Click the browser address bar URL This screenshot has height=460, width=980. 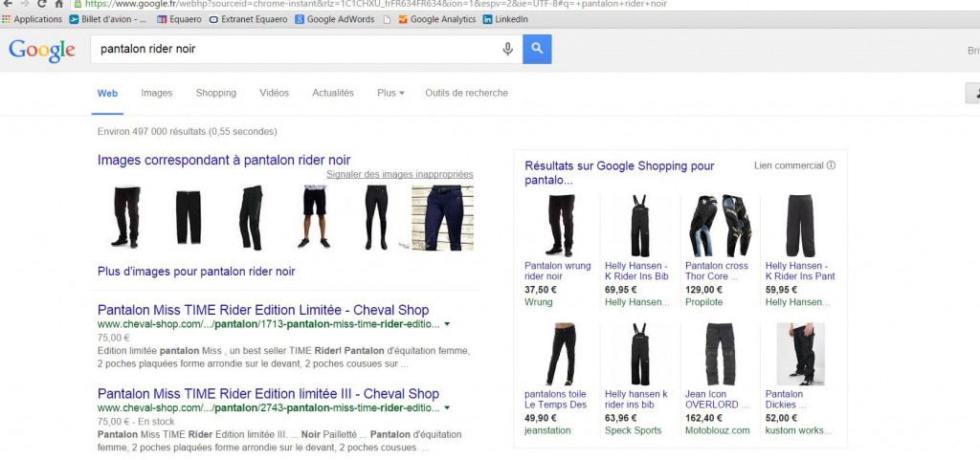coord(375,4)
